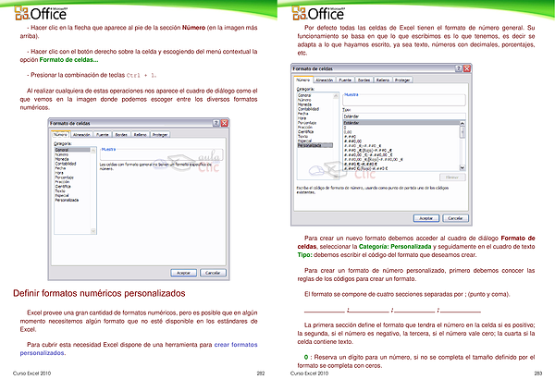Select Porcentaje category in page 283 dialog
The image size is (555, 392).
(307, 123)
